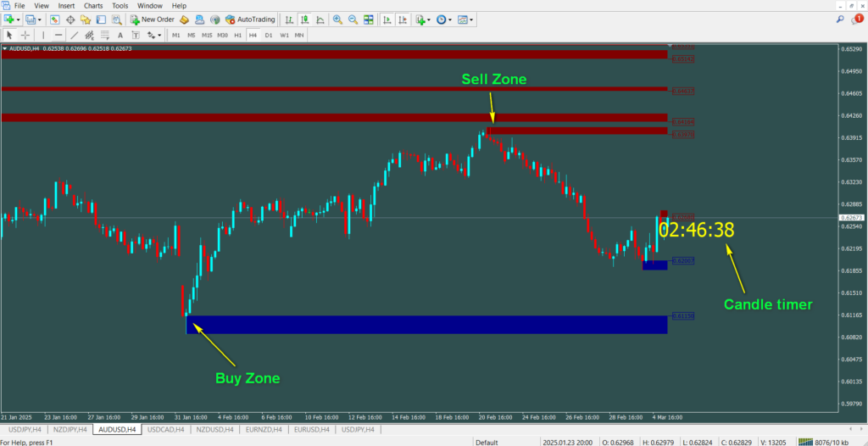868x446 pixels.
Task: Switch timeframe to M15
Action: point(207,36)
